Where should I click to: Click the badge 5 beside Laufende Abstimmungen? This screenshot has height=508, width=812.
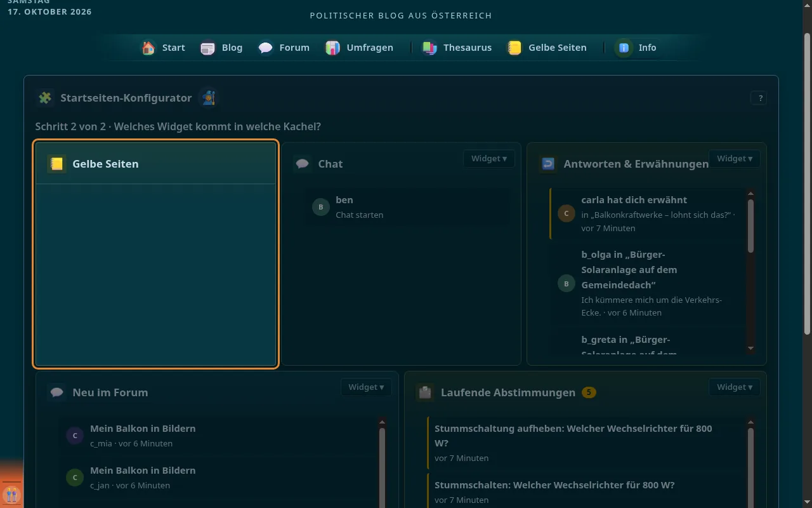click(x=589, y=392)
